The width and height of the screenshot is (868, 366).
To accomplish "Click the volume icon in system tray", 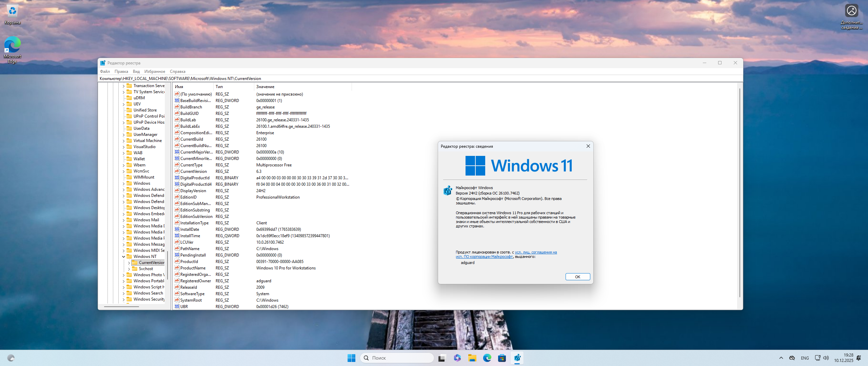I will pyautogui.click(x=826, y=358).
